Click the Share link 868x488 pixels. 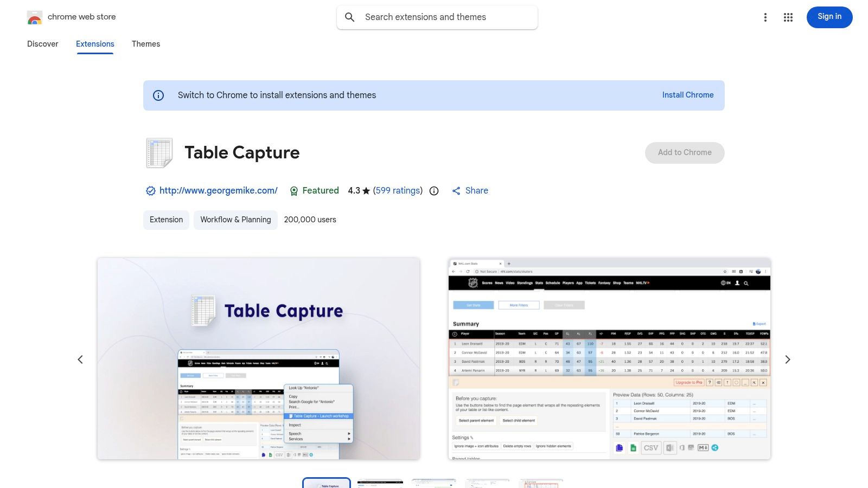tap(477, 191)
